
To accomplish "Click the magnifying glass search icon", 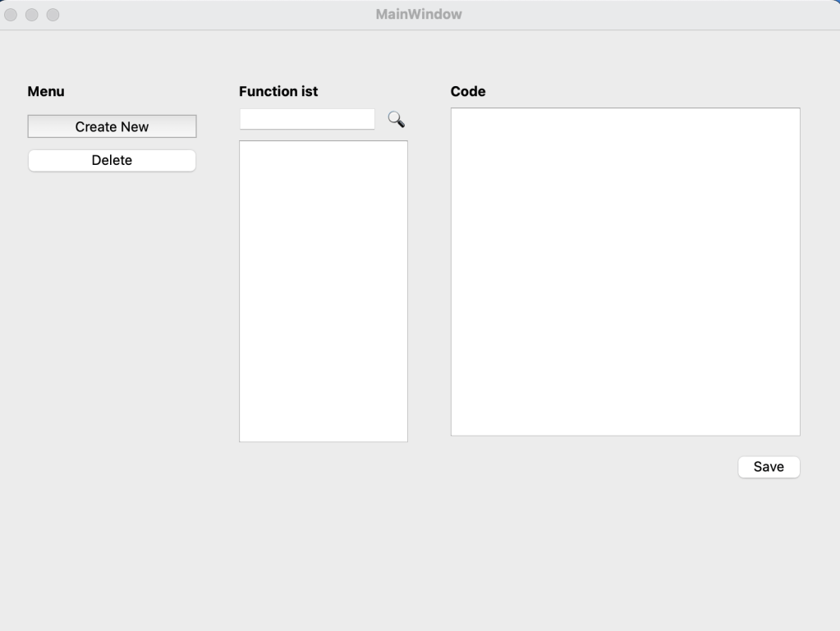I will [x=396, y=120].
